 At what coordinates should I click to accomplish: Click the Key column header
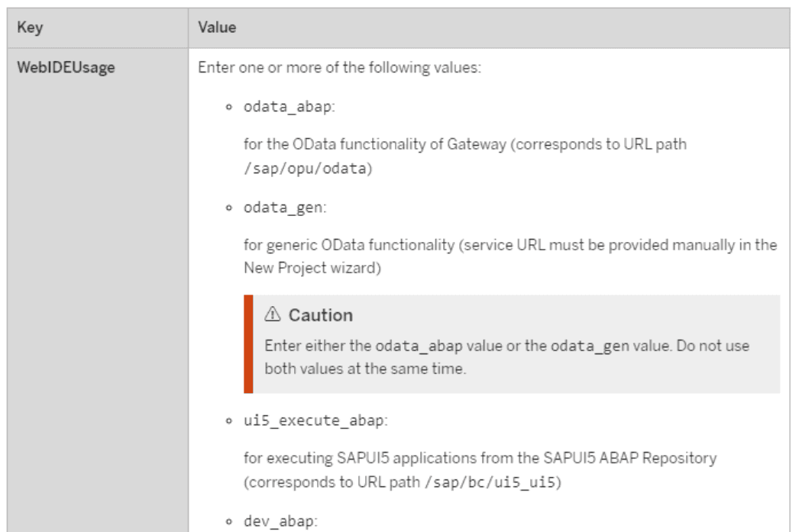[30, 27]
